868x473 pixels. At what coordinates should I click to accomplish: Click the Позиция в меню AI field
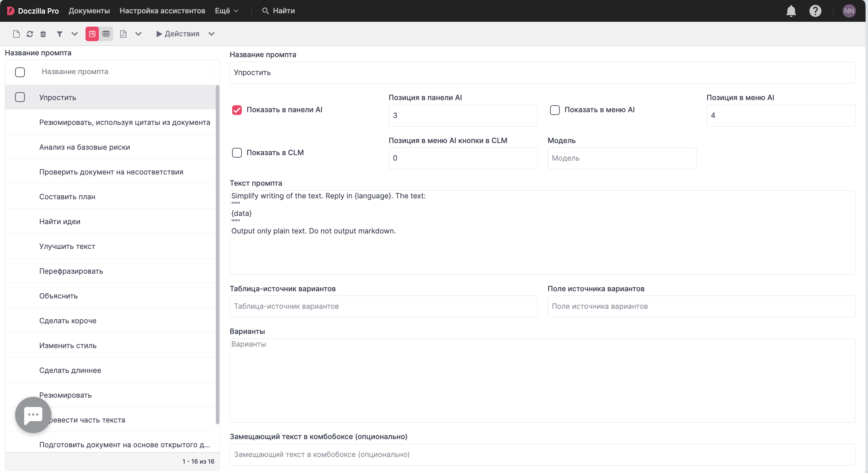click(x=781, y=115)
